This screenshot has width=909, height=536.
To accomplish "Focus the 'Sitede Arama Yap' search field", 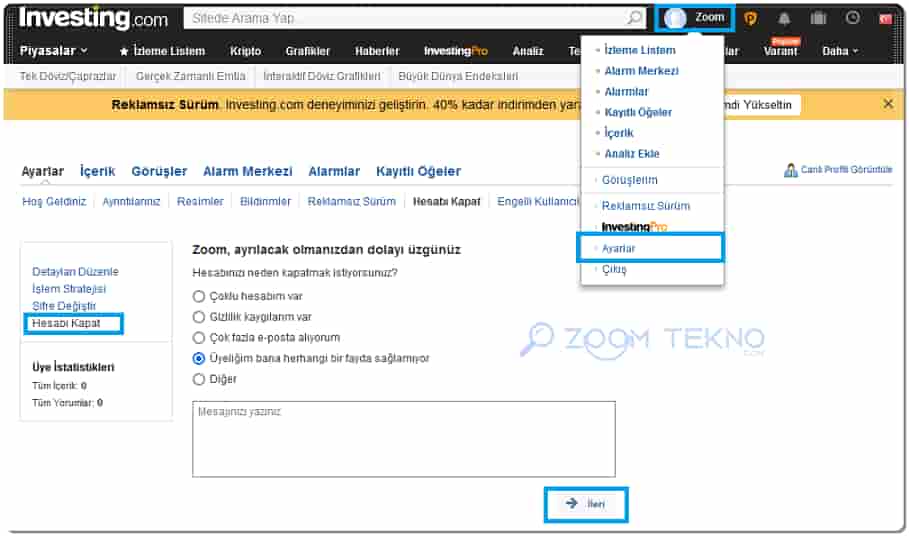I will 406,18.
